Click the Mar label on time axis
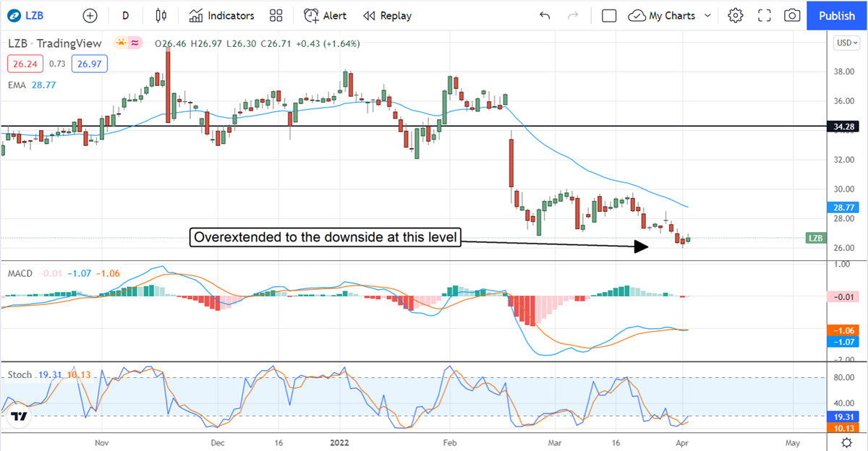The width and height of the screenshot is (868, 451). pos(555,442)
